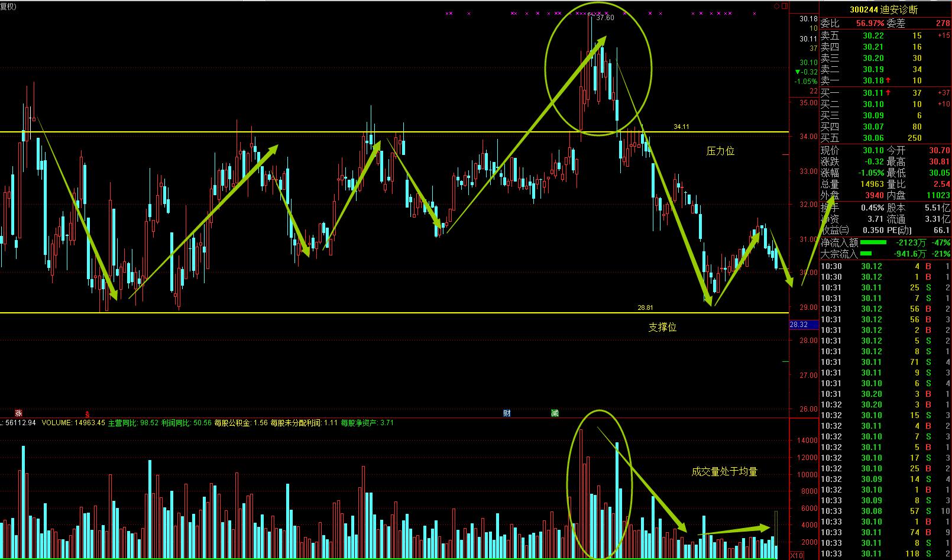Click the 委差 278 value
Viewport: 952px width, 560px height.
tap(943, 24)
